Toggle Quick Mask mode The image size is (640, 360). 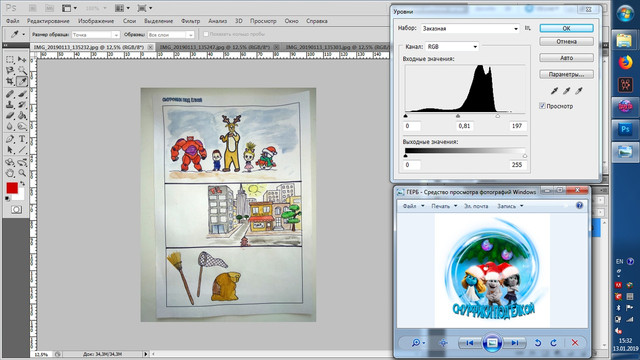16,209
